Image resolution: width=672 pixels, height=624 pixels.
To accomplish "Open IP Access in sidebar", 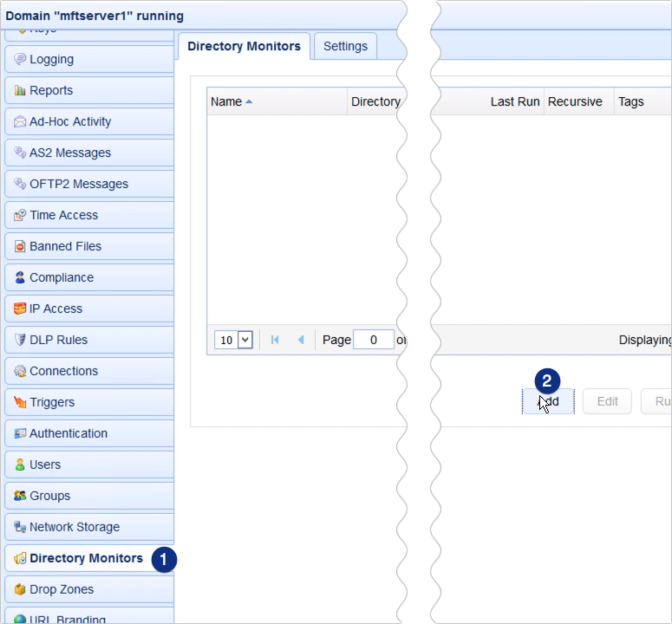I will (x=89, y=309).
